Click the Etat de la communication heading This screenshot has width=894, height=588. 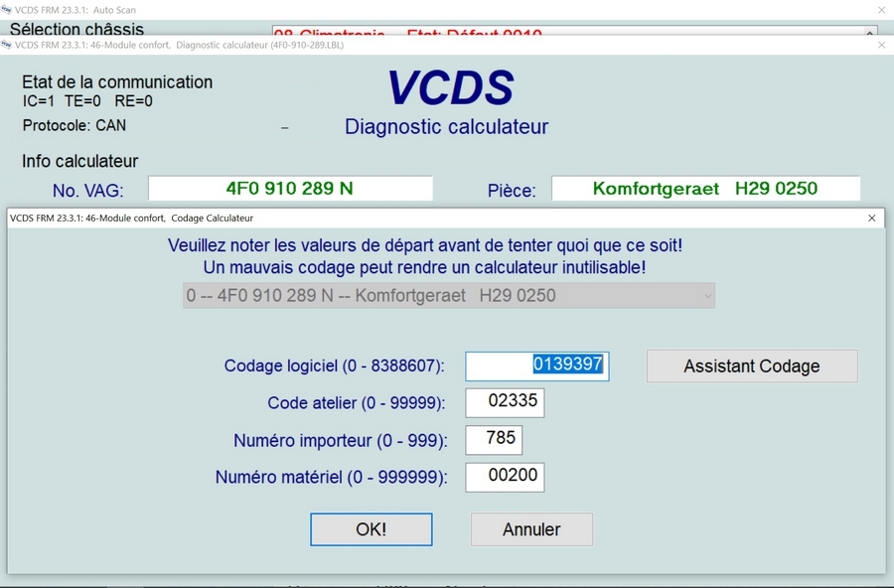(117, 82)
